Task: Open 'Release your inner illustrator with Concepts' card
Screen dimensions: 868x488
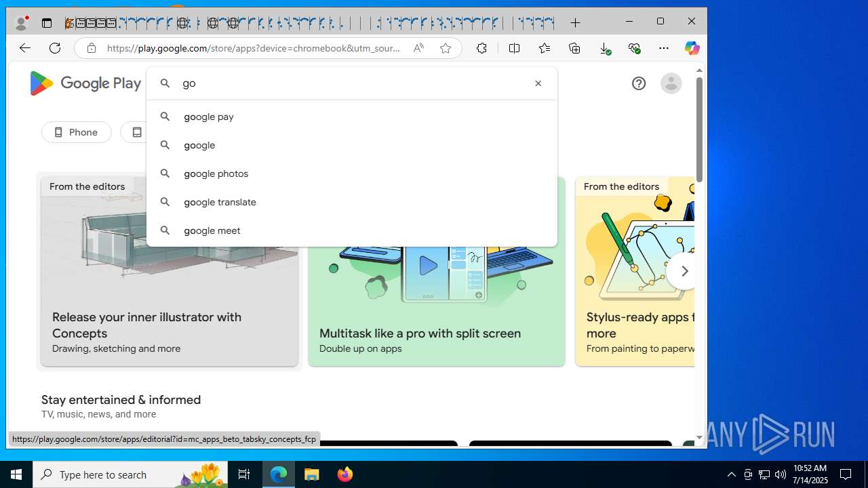Action: (170, 271)
